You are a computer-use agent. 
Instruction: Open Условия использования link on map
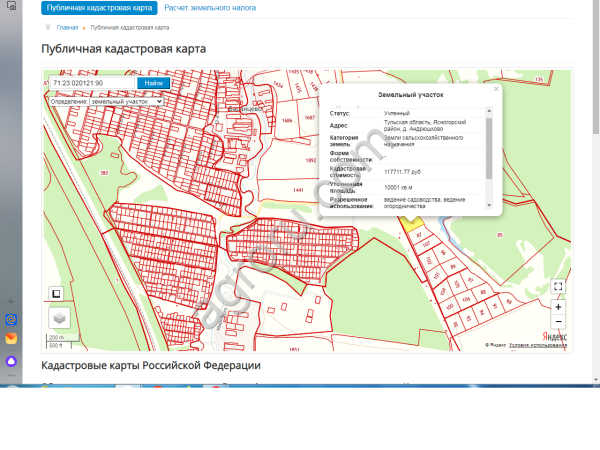(x=538, y=345)
